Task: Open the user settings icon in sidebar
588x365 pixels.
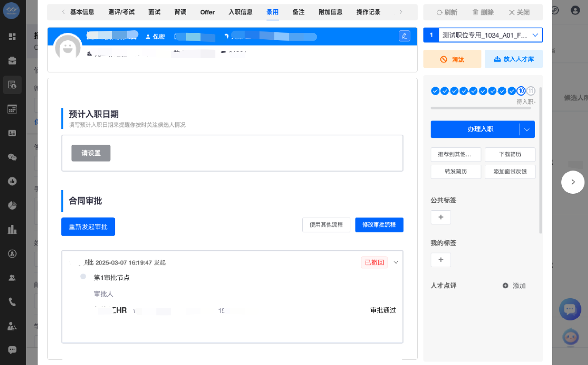Action: (x=12, y=326)
